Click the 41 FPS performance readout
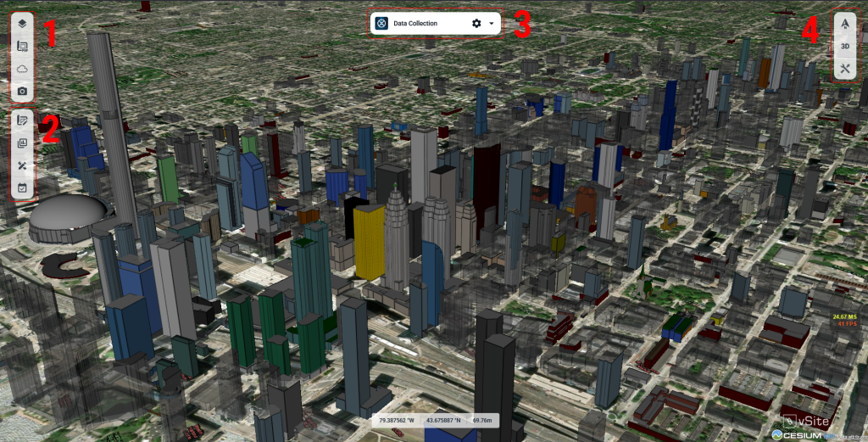The height and width of the screenshot is (442, 868). tap(848, 324)
